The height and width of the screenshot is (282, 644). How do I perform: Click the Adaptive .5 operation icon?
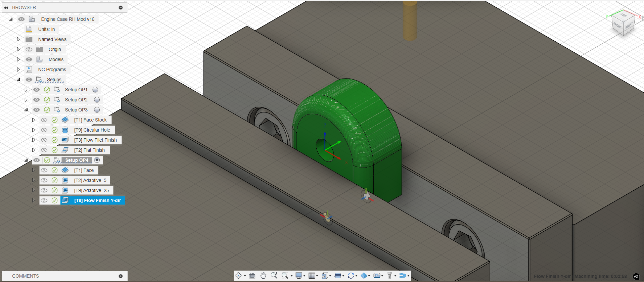[x=65, y=180]
